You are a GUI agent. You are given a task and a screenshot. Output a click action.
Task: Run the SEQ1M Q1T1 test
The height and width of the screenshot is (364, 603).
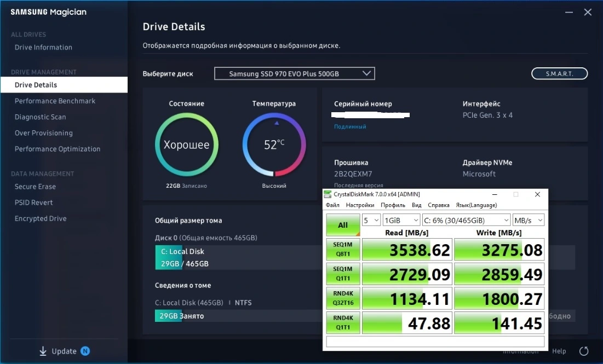click(x=343, y=274)
